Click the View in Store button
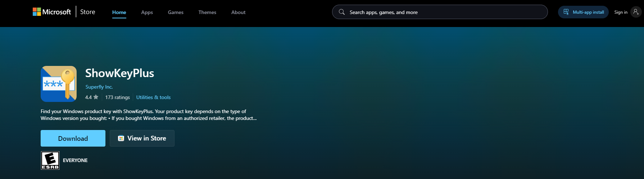 [142, 138]
